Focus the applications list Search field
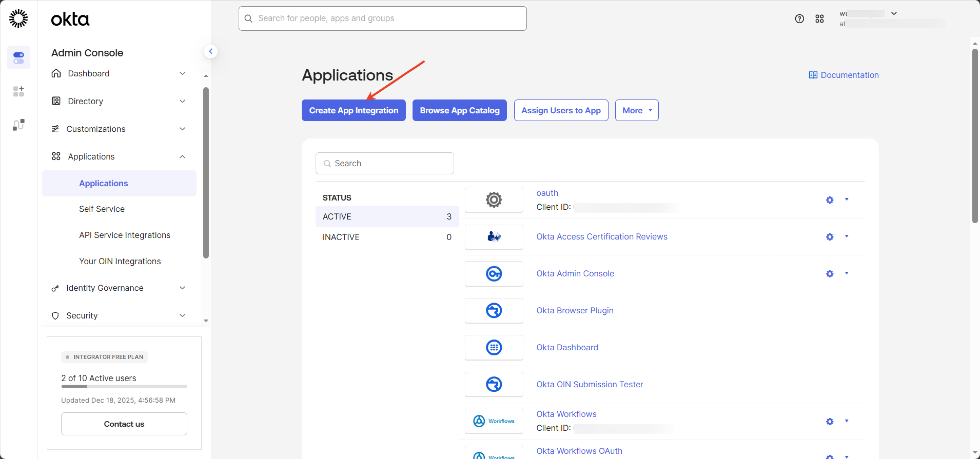 [385, 164]
